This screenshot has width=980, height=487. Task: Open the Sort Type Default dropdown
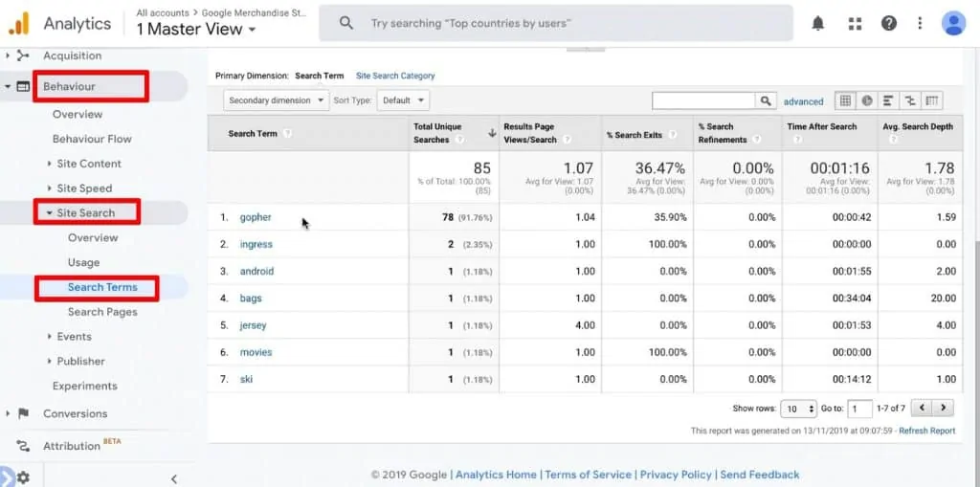pos(403,100)
